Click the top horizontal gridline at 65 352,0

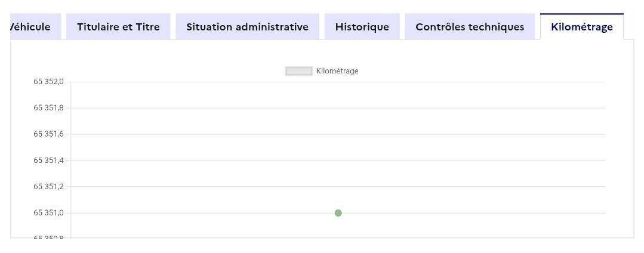coord(418,82)
